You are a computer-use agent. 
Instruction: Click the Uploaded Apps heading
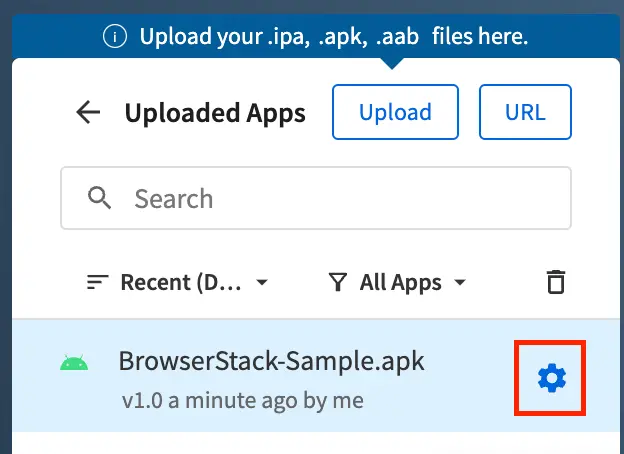point(215,112)
